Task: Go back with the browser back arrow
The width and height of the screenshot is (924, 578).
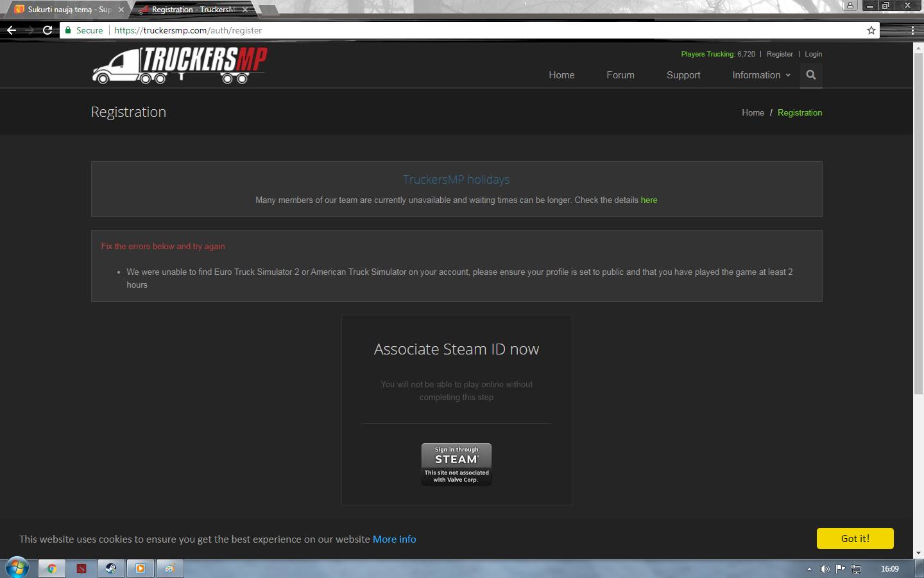Action: pos(11,30)
